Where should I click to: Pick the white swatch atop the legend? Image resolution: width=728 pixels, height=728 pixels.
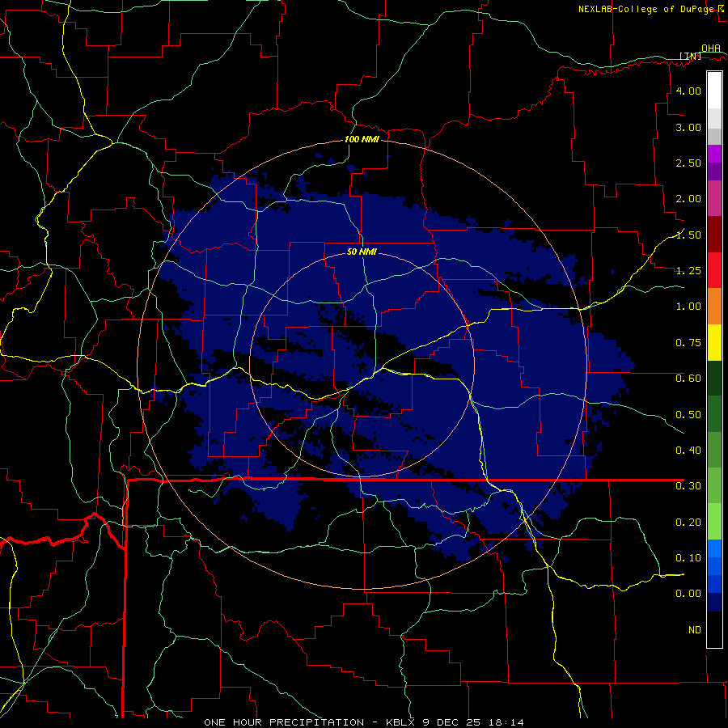coord(714,91)
